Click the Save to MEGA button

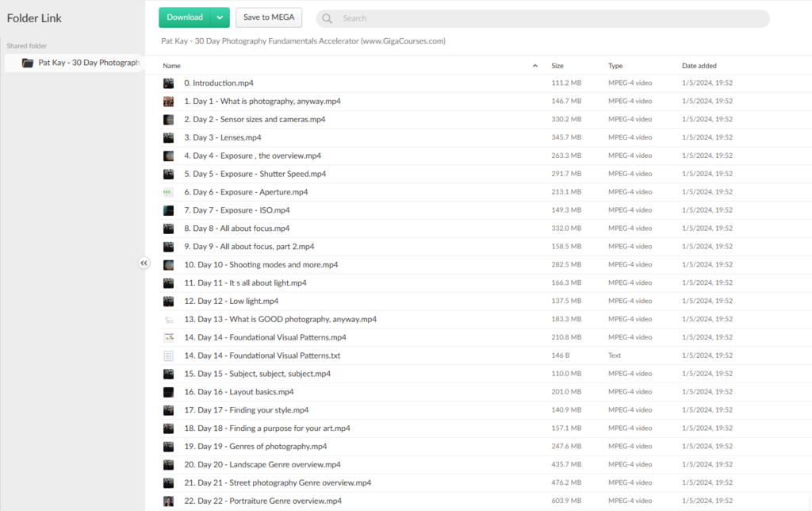269,17
